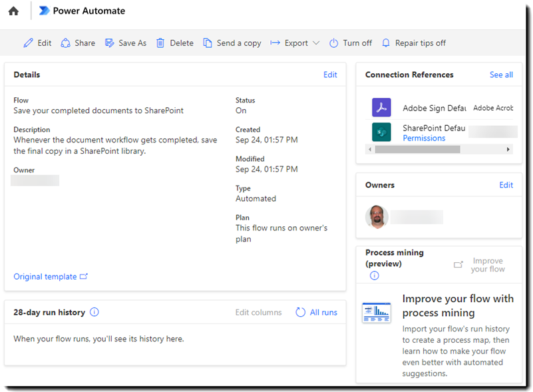
Task: Click the Home icon in header
Action: coord(13,11)
